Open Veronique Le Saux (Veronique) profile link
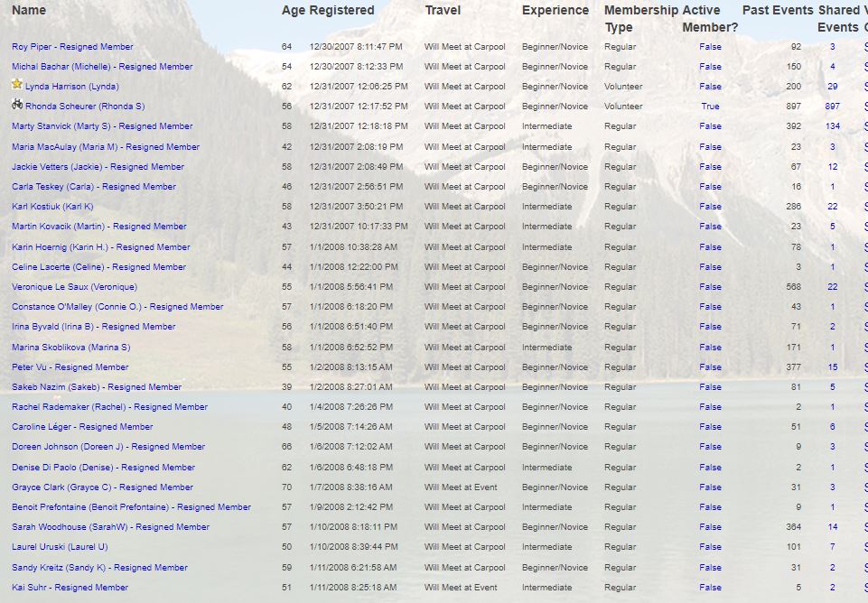Screen dimensions: 868x603 coord(74,287)
